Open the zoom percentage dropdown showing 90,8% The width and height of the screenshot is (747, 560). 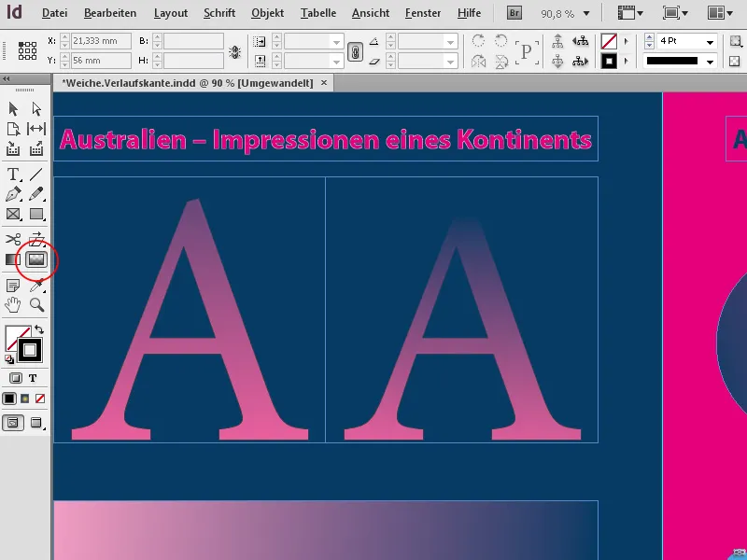point(586,13)
